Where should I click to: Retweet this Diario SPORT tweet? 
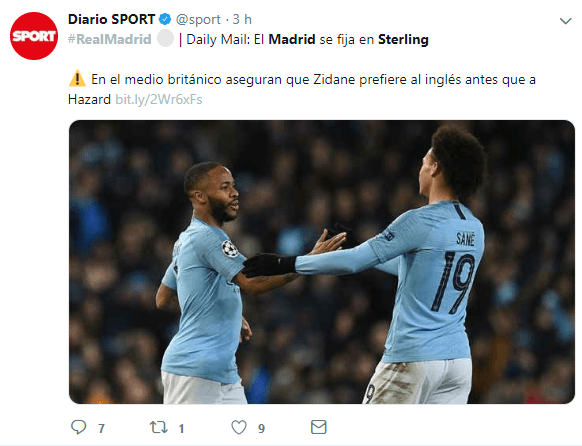pyautogui.click(x=158, y=427)
